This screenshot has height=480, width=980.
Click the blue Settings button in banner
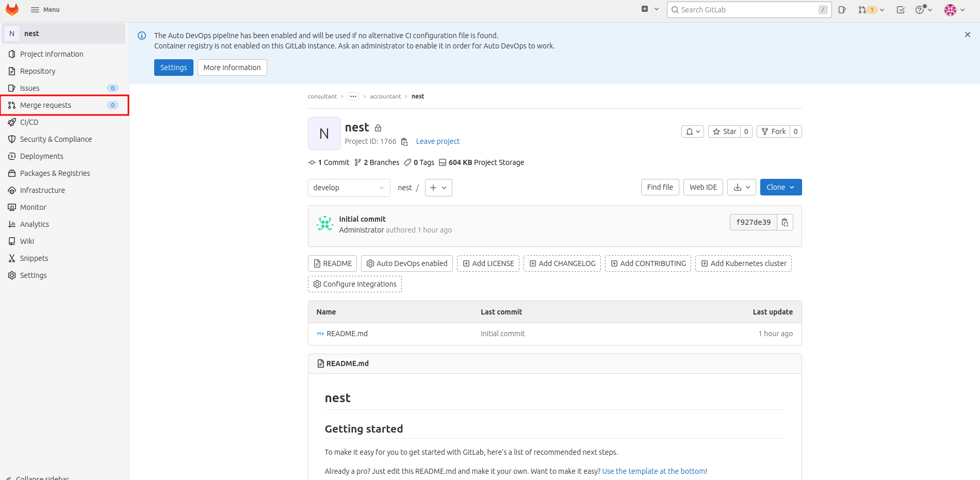pos(174,68)
